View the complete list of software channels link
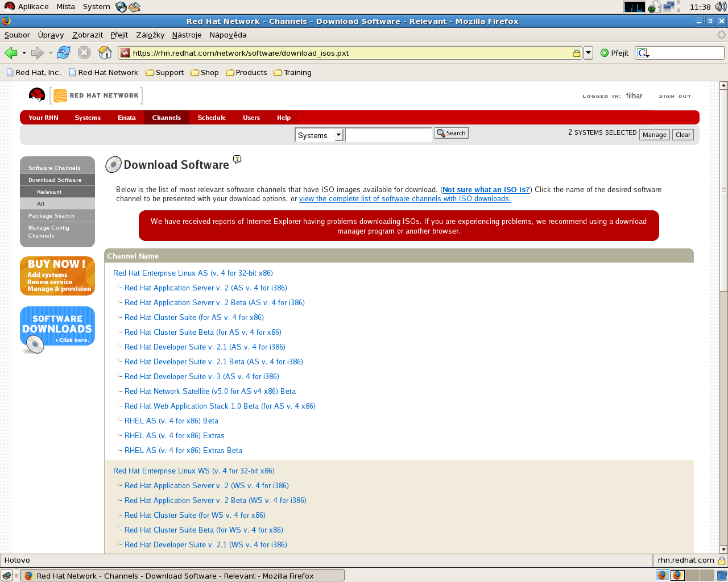728x582 pixels. pos(405,199)
